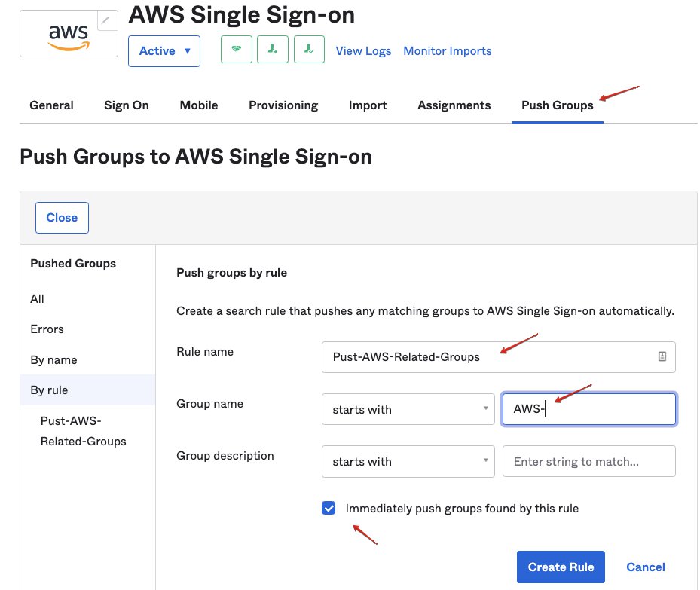Open Group name starts with dropdown

coord(408,409)
